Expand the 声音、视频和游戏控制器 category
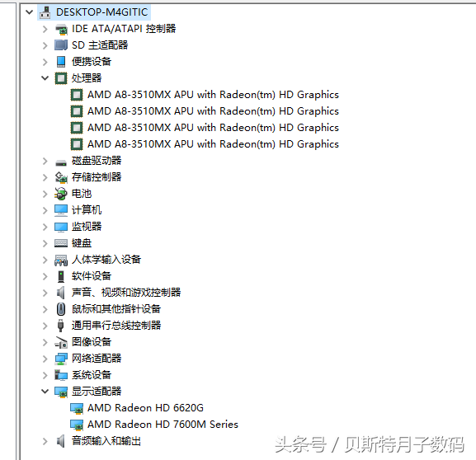 45,293
